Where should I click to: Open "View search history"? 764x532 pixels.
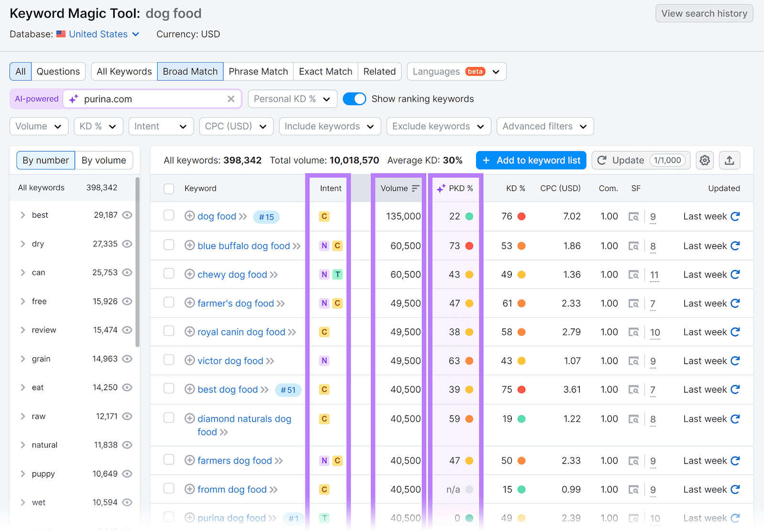click(x=704, y=13)
